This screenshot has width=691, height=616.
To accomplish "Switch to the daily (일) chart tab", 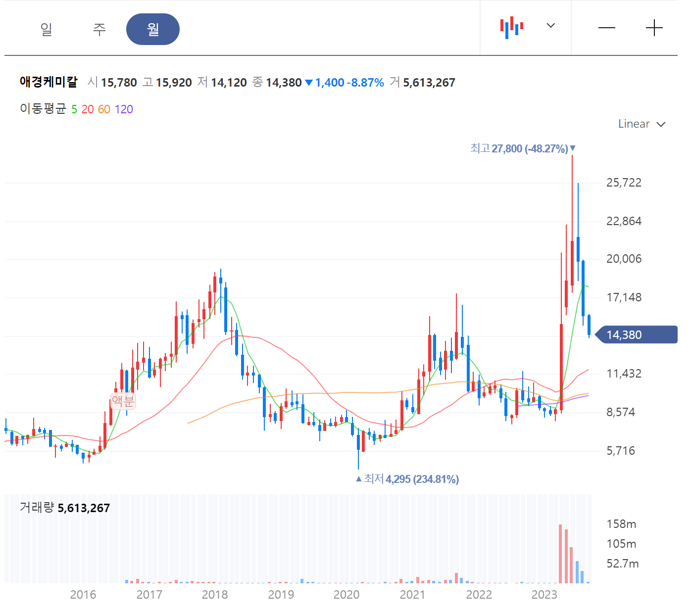I will pos(46,29).
